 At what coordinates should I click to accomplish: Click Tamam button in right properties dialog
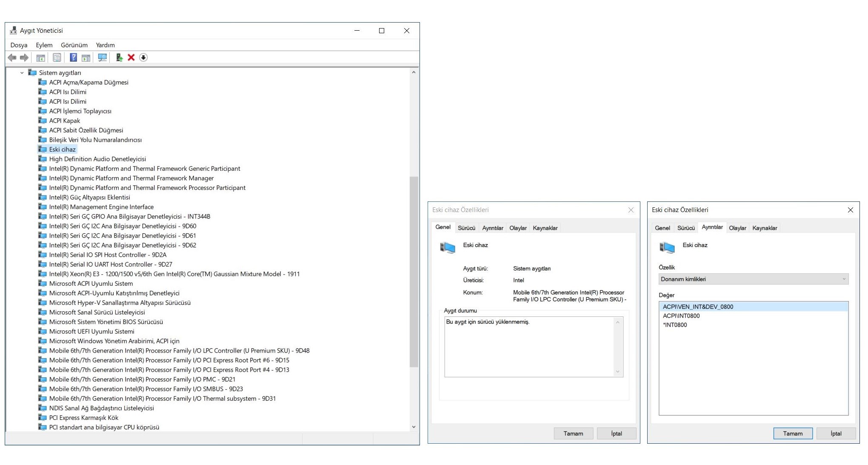pos(793,433)
